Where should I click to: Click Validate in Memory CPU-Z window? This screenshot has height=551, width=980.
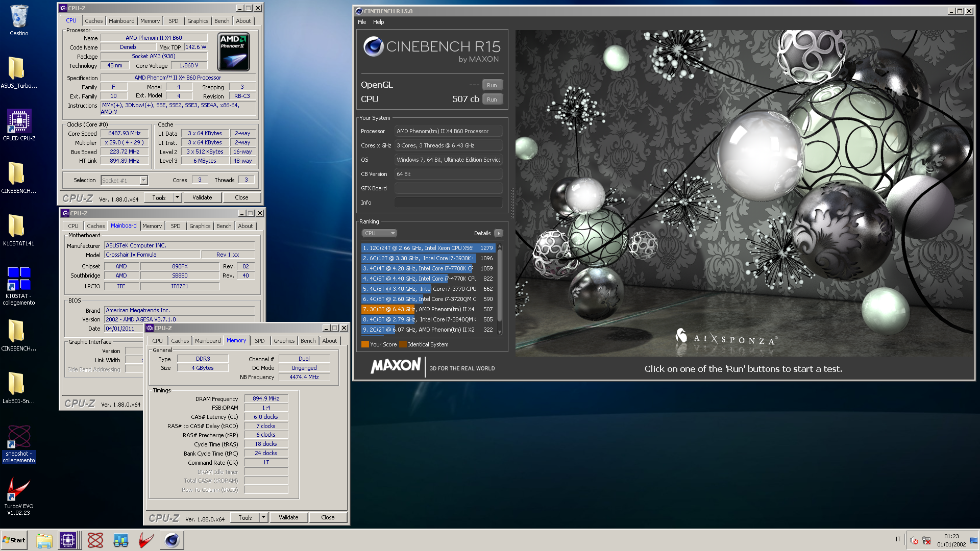(288, 517)
